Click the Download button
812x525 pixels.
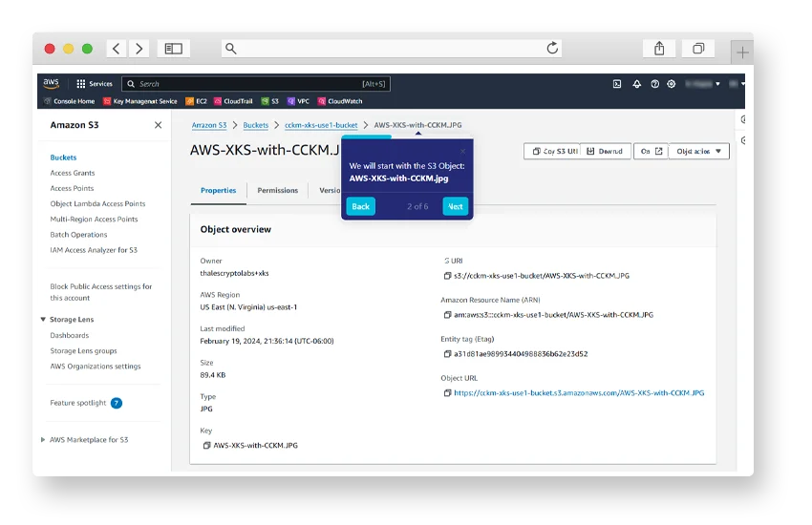tap(605, 151)
